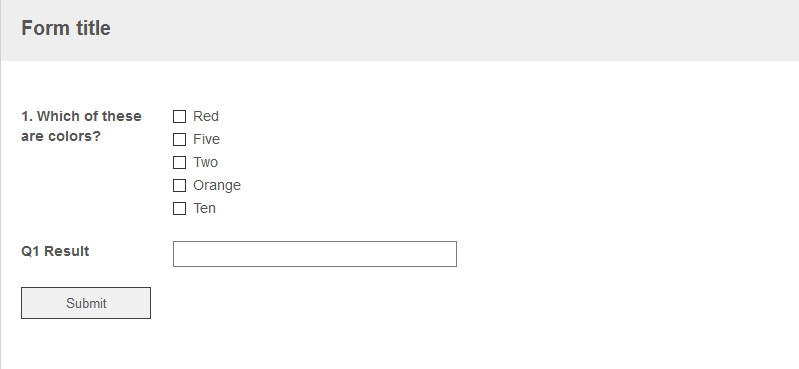Screen dimensions: 799x369
Task: Click the word 'Result' in the label
Action: tap(67, 251)
